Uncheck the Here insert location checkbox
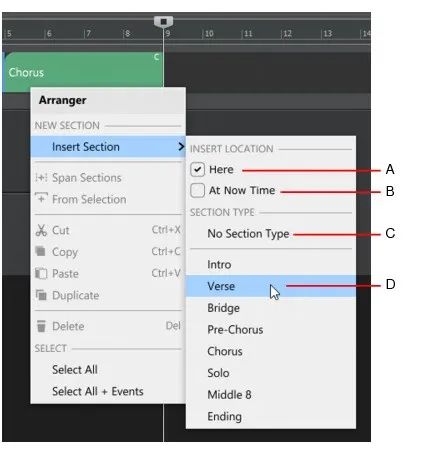This screenshot has height=455, width=429. pyautogui.click(x=197, y=169)
